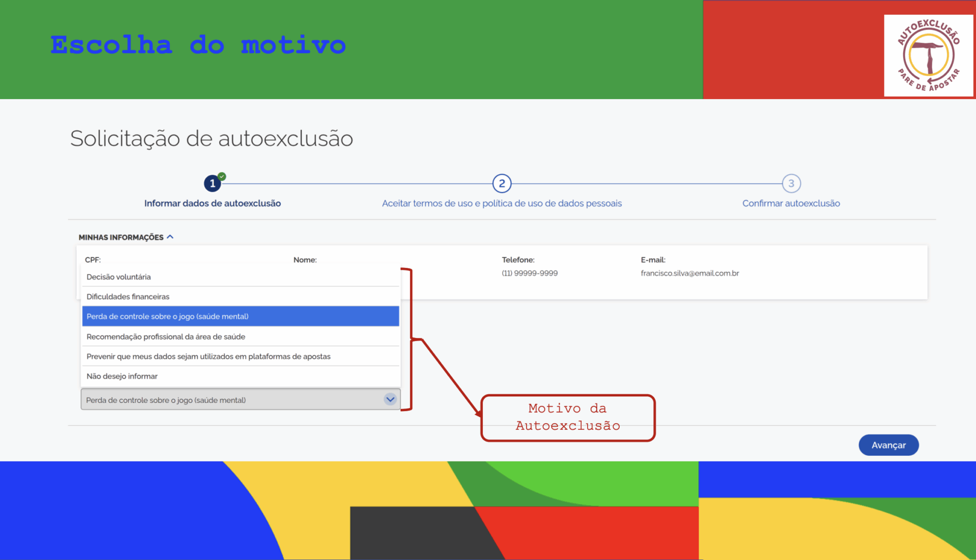Click the Motivo da Autoexclusão callout box
Viewport: 976px width, 560px height.
click(568, 417)
